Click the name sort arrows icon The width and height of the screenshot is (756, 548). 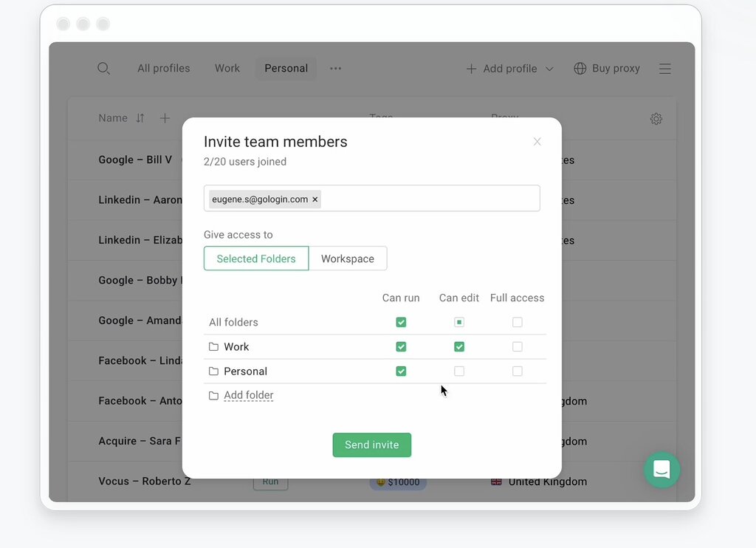pos(140,118)
